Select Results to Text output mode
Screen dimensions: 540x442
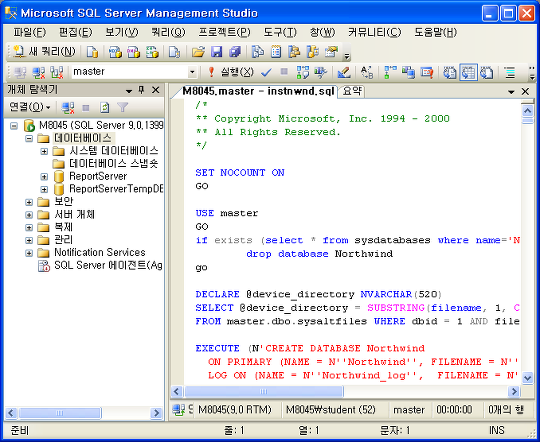click(x=450, y=72)
